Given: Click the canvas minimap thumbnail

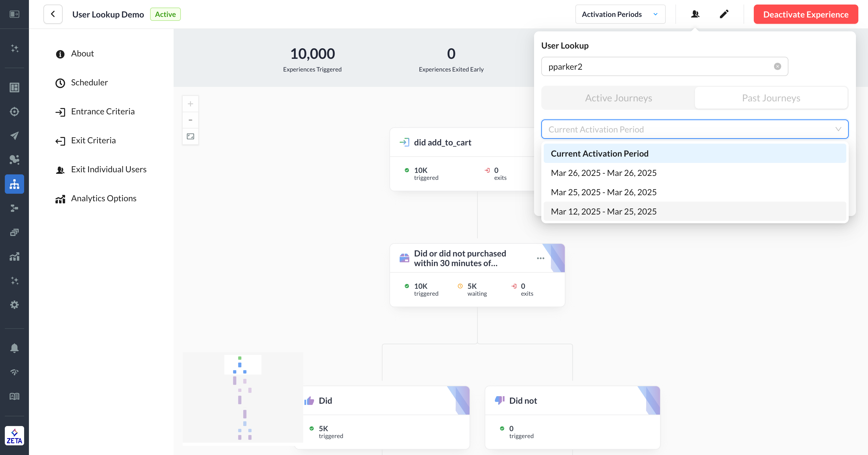Looking at the screenshot, I should [x=243, y=397].
